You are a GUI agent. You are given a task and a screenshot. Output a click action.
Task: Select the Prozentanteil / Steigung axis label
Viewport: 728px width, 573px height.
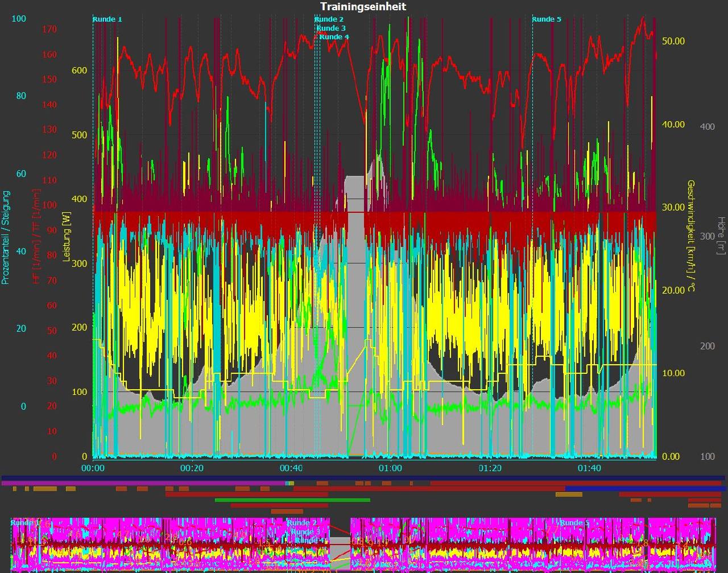[6, 237]
